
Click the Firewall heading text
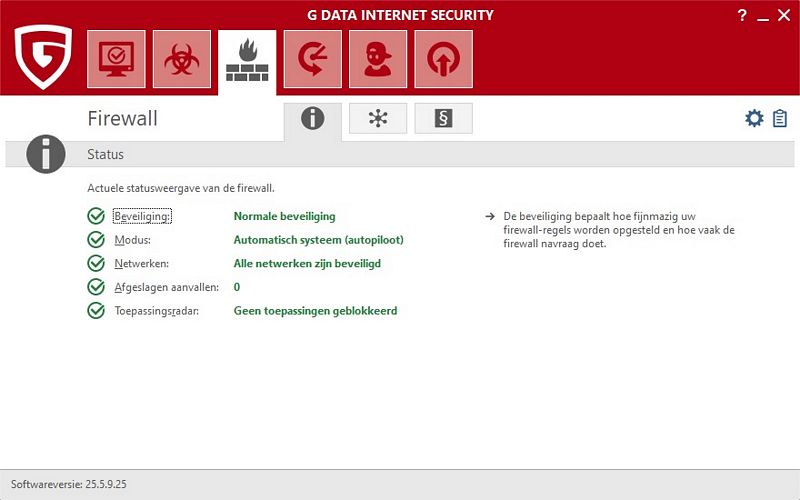[x=122, y=118]
